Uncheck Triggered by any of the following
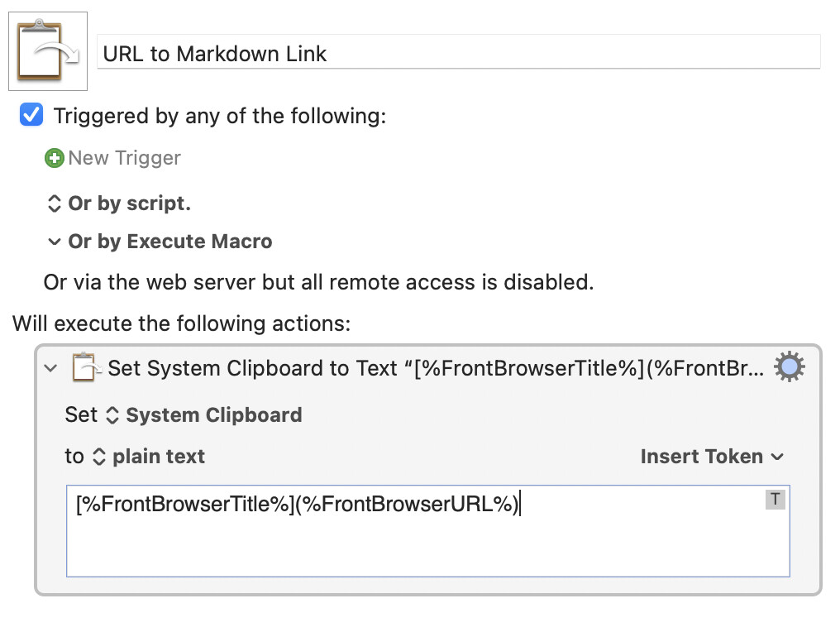Screen dimensions: 840x632 (31, 115)
